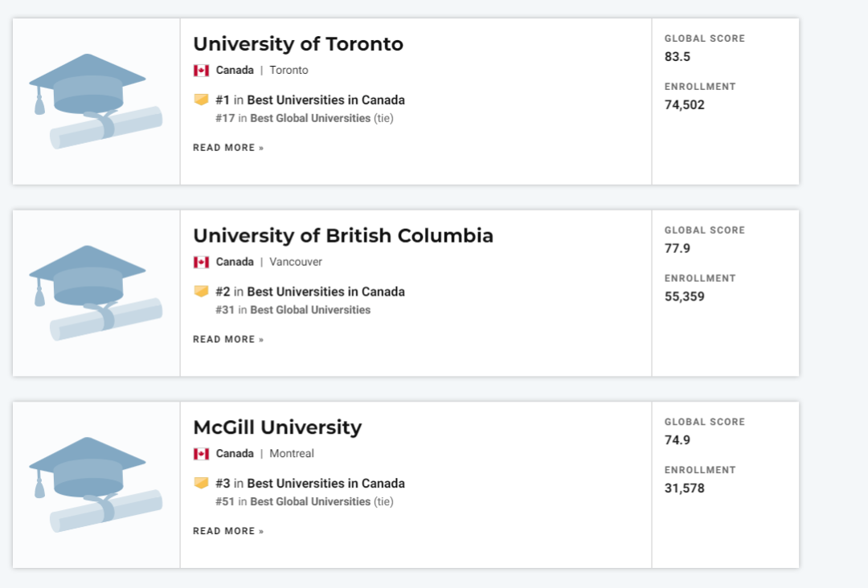Click the Canada flag beside Vancouver
868x588 pixels.
pos(201,262)
